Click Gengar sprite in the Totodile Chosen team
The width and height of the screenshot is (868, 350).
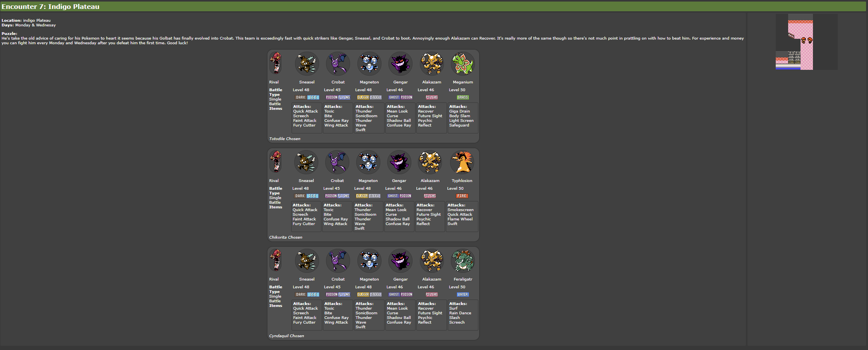click(x=400, y=64)
